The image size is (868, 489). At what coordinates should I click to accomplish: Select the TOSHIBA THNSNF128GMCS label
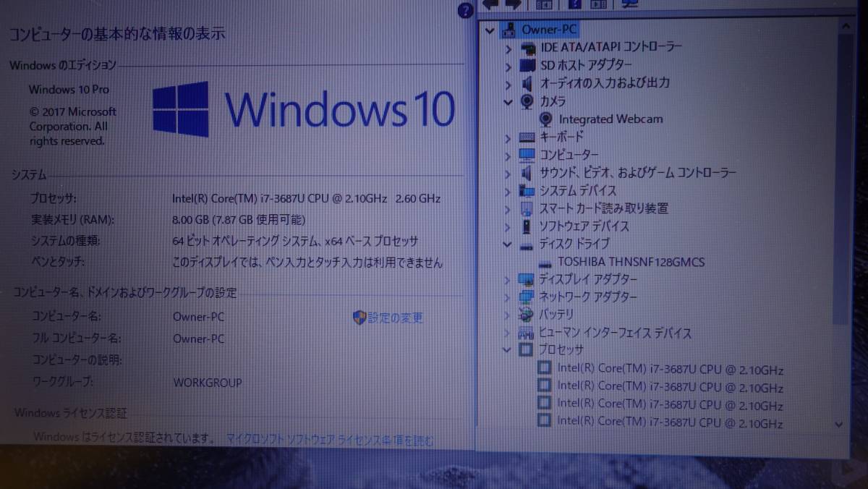point(631,262)
